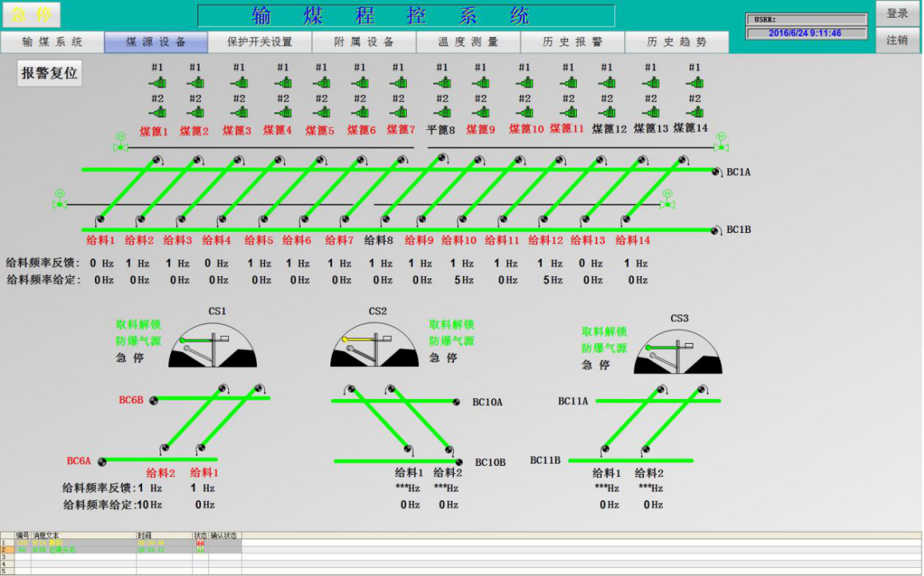Select the #1 motor icon above 煤篦7
The image size is (924, 576).
pos(398,82)
